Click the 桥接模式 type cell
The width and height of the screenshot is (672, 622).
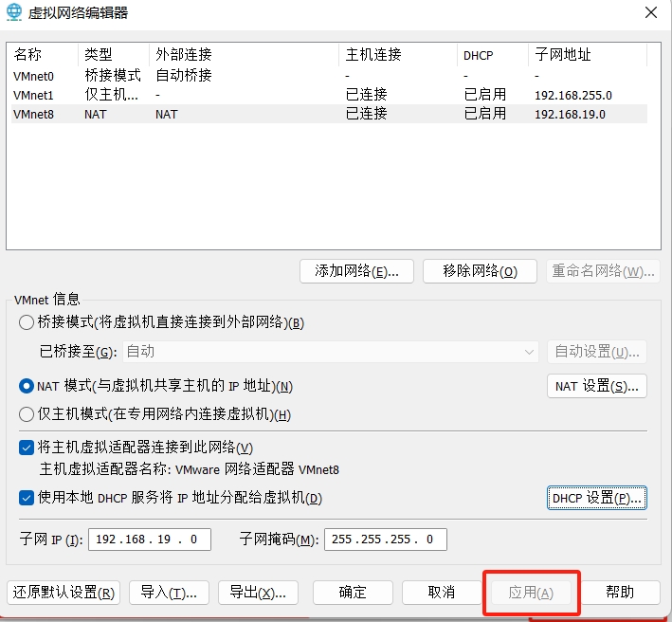(x=112, y=76)
